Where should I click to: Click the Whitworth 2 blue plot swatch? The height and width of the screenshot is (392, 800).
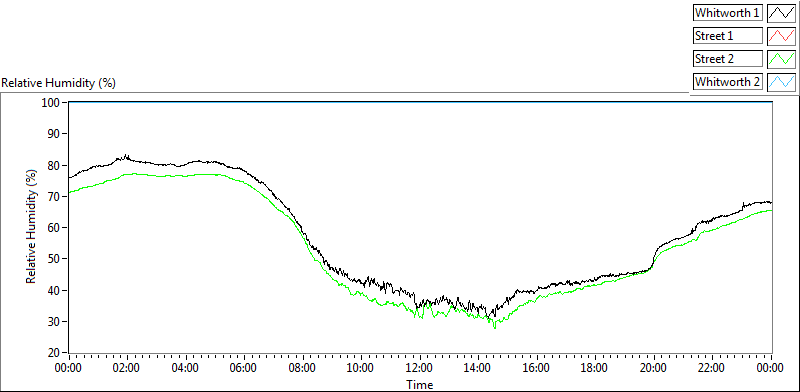click(x=781, y=81)
